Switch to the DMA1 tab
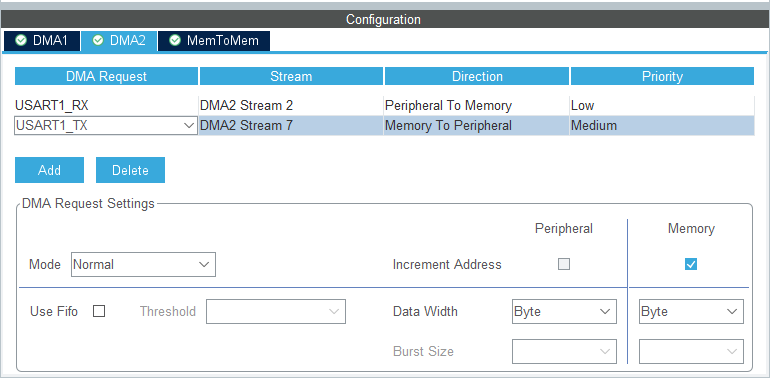Screen dimensions: 770x378 coord(42,41)
